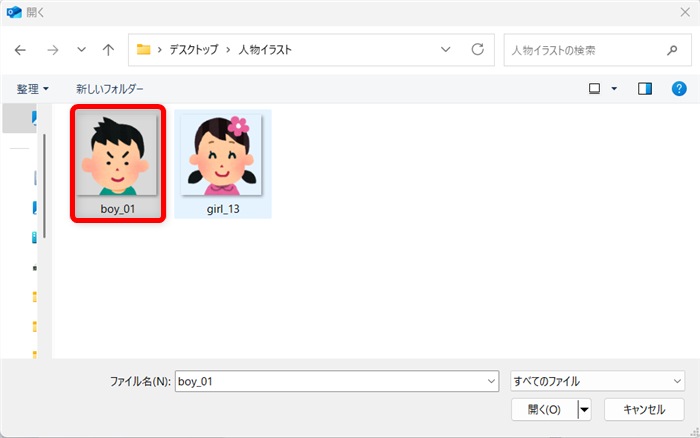This screenshot has width=700, height=438.
Task: Click 新しいフォルダー in the toolbar
Action: [110, 89]
